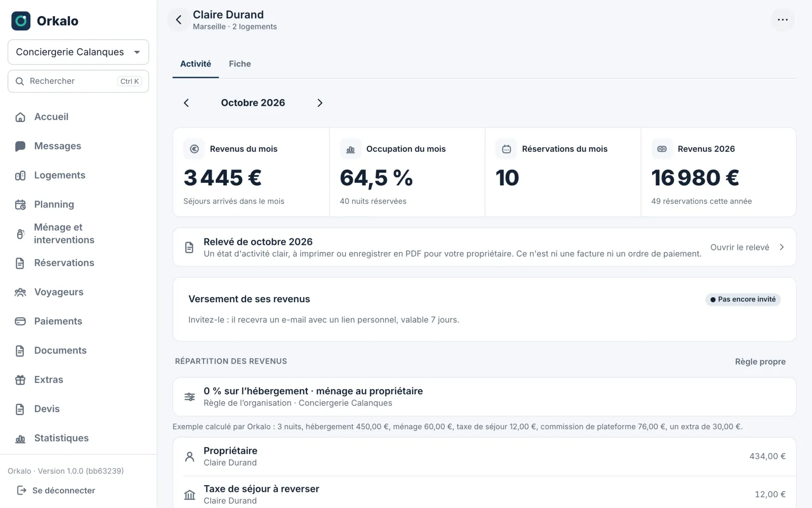
Task: Open the 0 % sur l'hébergement rule row
Action: point(484,397)
